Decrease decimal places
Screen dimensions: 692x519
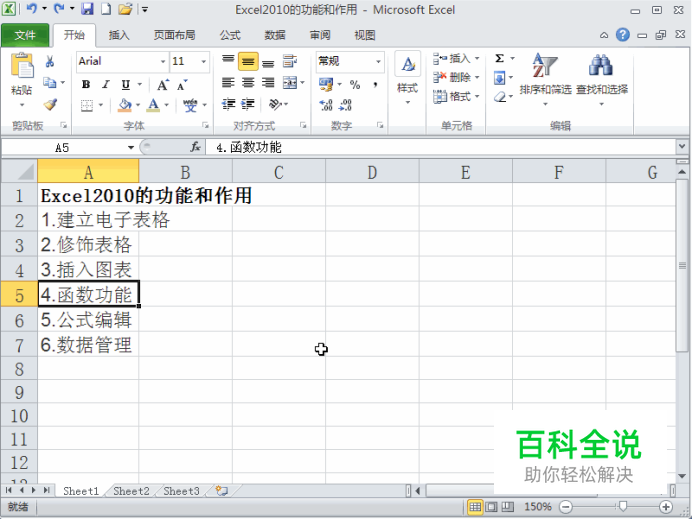coord(345,105)
